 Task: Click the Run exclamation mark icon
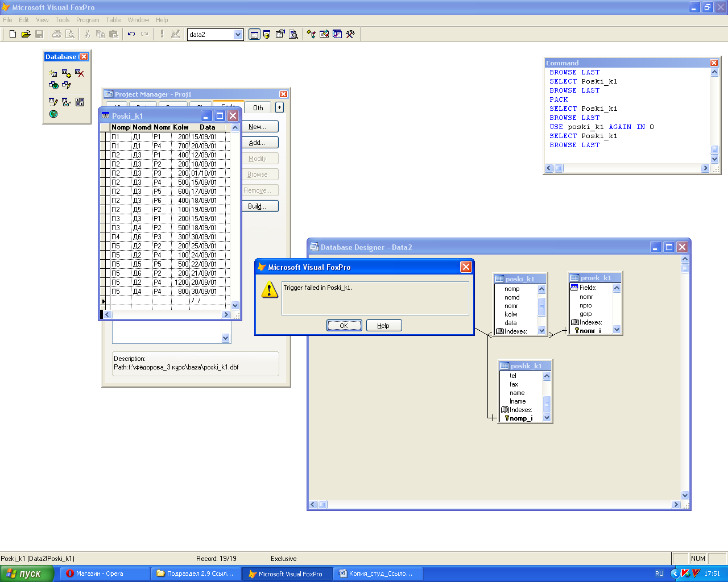tap(162, 34)
